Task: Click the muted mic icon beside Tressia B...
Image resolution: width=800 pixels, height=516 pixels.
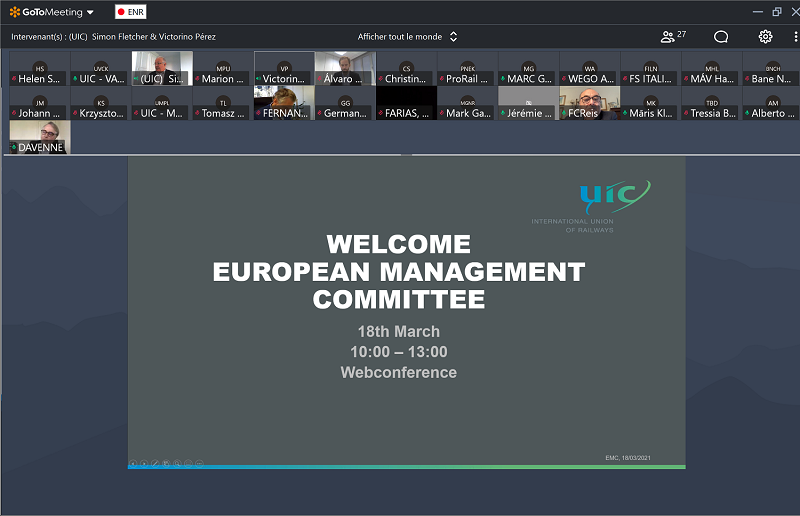Action: pos(686,113)
